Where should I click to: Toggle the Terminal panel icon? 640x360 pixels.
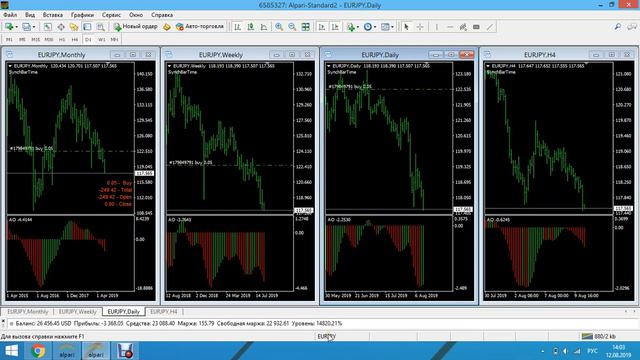pos(87,27)
